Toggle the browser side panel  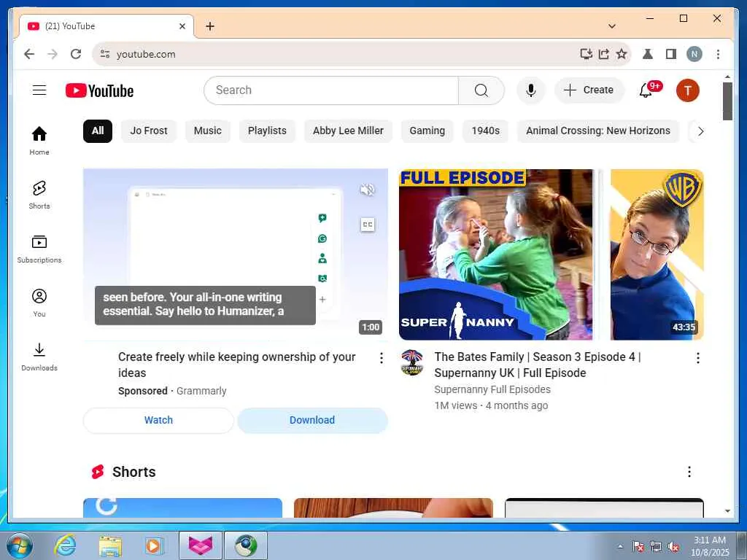(x=671, y=54)
